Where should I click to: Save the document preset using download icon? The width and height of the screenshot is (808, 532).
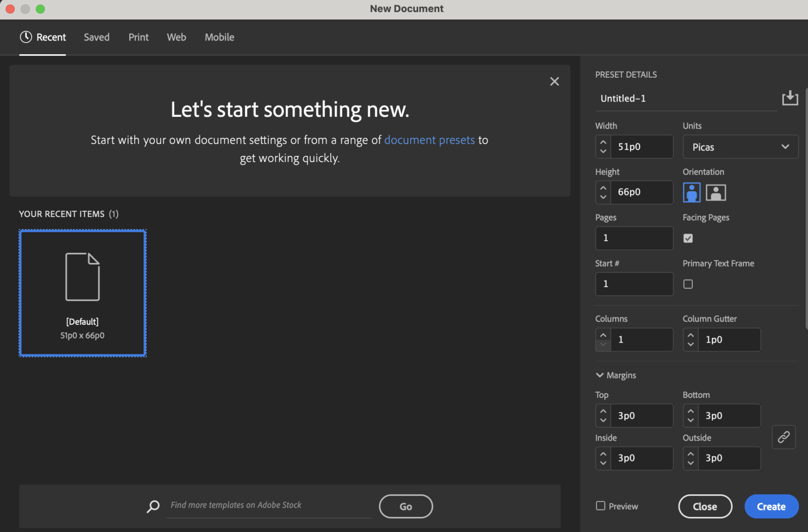tap(790, 98)
